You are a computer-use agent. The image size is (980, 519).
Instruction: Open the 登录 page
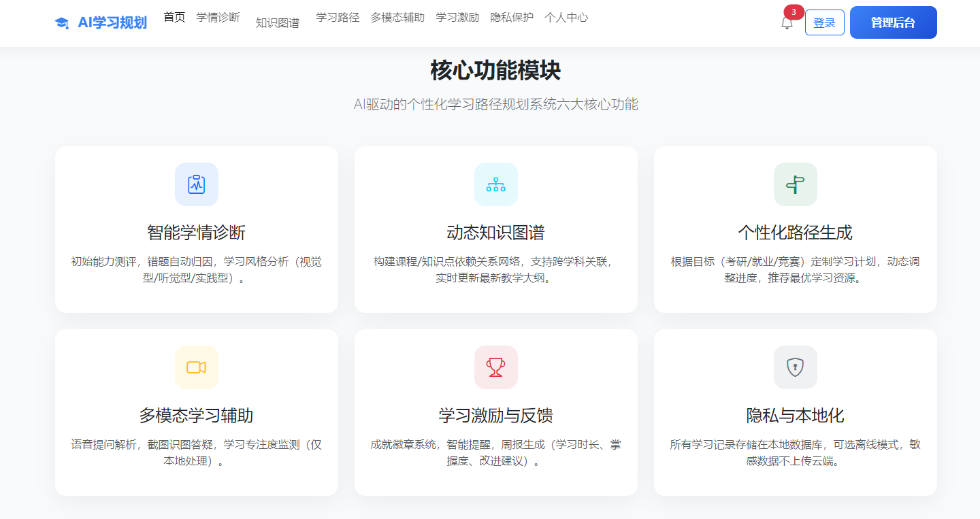[824, 22]
